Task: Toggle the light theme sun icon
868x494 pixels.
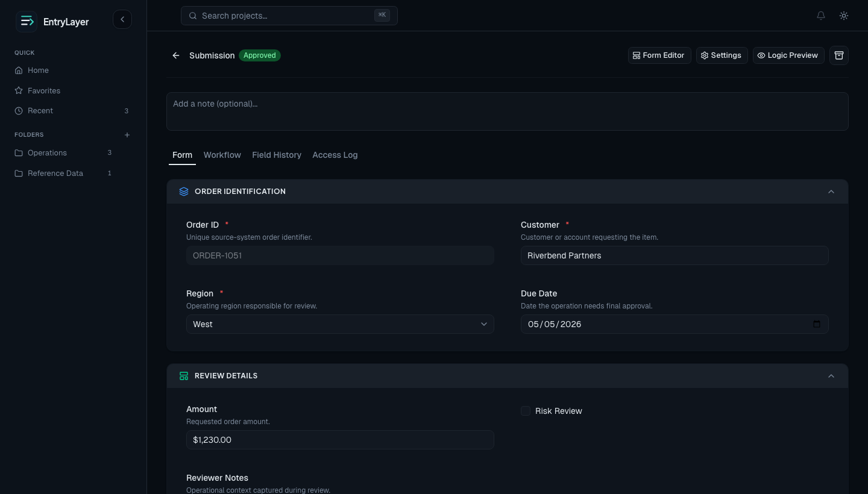Action: point(844,16)
